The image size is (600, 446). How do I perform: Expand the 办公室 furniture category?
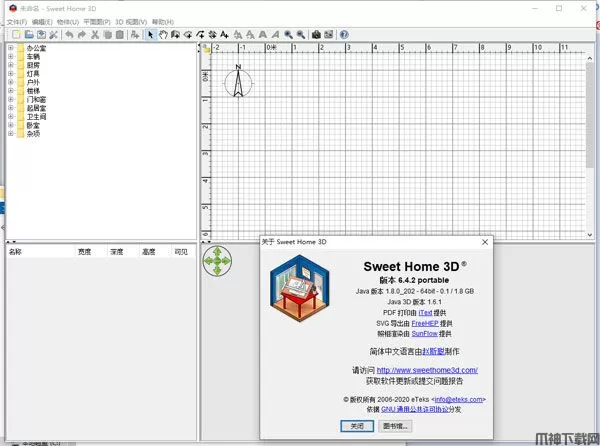click(x=10, y=48)
